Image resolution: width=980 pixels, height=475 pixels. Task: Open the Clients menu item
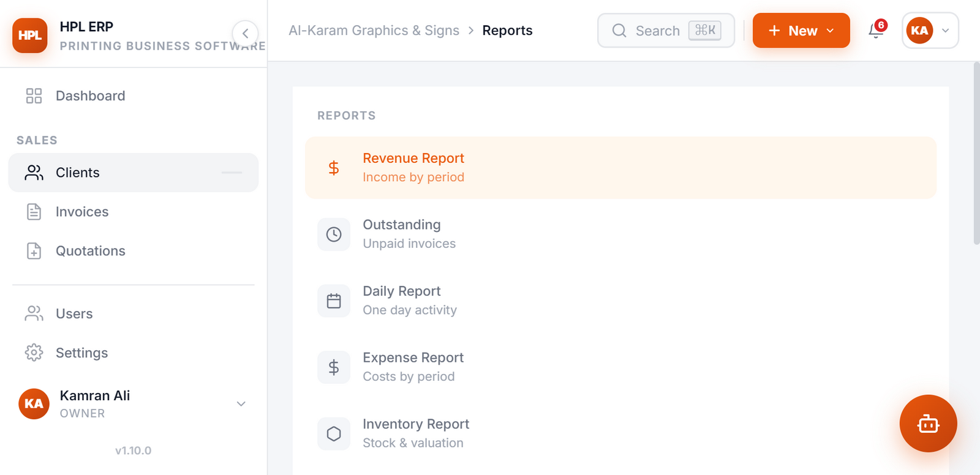(134, 173)
